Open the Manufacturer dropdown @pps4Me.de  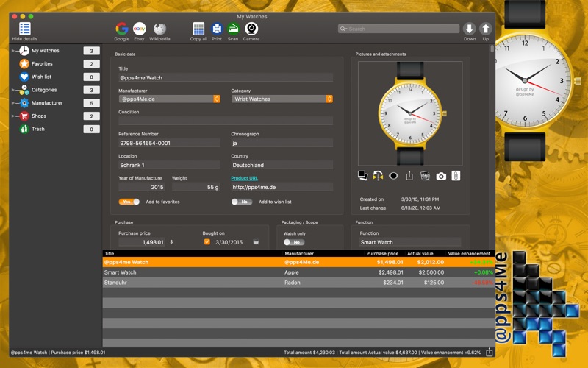pos(169,99)
